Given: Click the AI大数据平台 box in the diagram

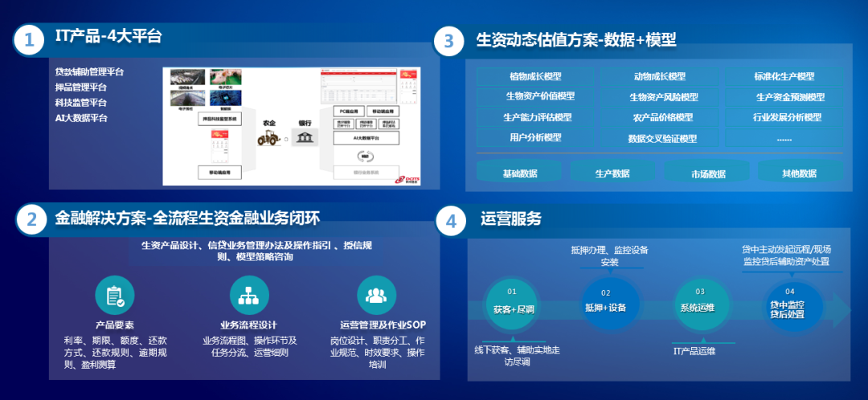Looking at the screenshot, I should point(366,138).
